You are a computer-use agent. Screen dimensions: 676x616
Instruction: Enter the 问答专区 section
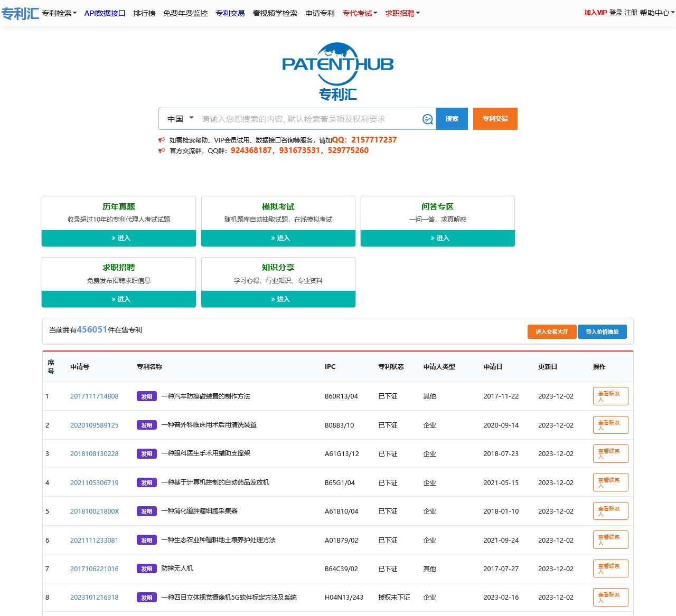(438, 238)
